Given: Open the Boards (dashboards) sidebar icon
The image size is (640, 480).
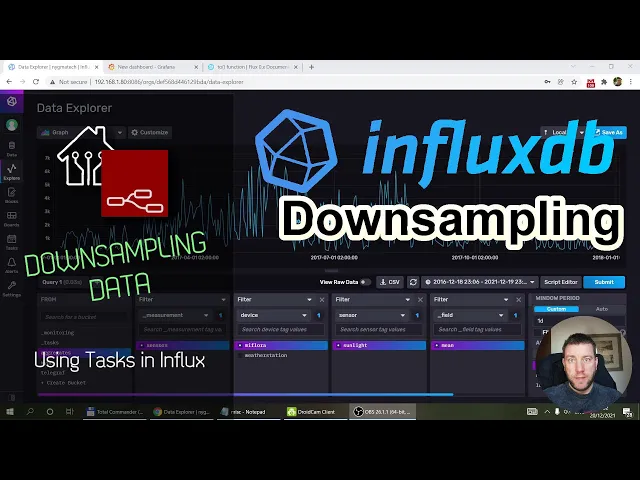Looking at the screenshot, I should pyautogui.click(x=11, y=218).
